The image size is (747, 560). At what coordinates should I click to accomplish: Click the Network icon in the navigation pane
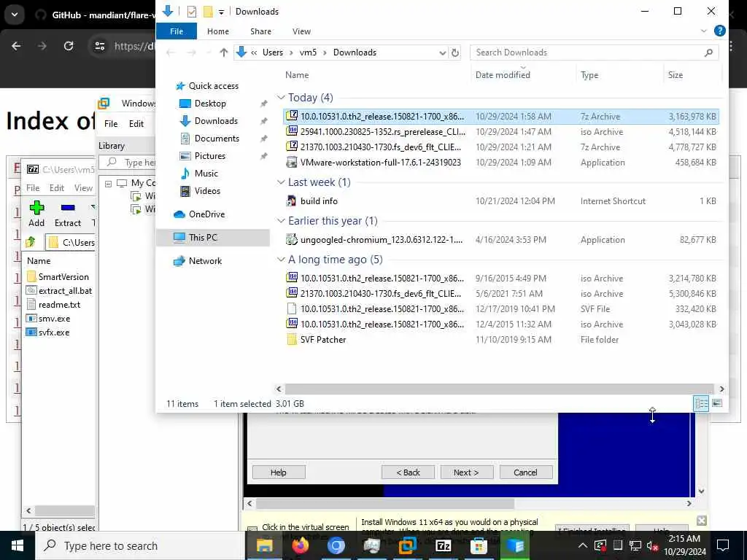click(x=179, y=261)
